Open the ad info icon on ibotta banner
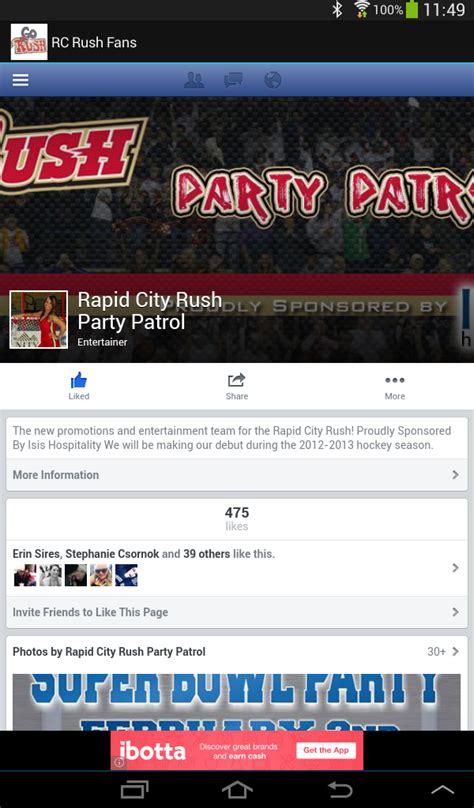The image size is (474, 808). pos(119,762)
